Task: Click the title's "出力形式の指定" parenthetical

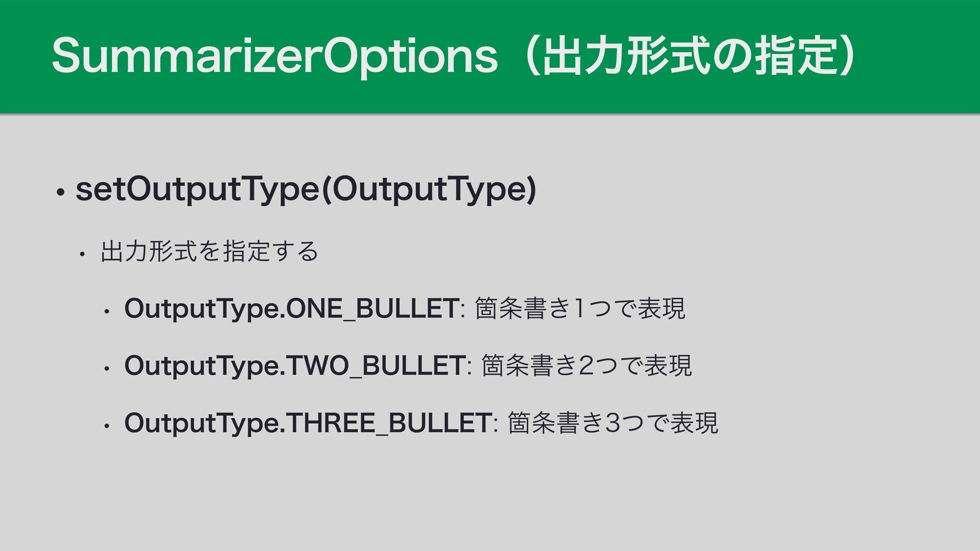Action: (692, 57)
